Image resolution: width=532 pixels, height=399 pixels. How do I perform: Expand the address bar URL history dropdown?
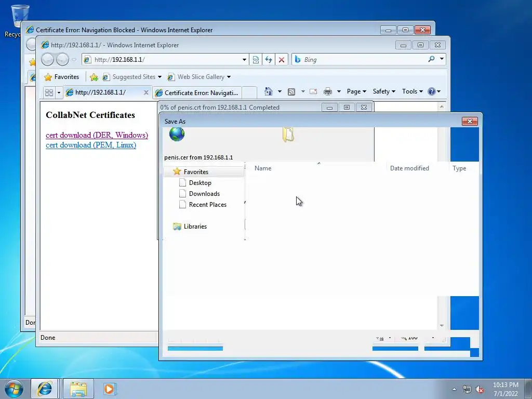(244, 60)
